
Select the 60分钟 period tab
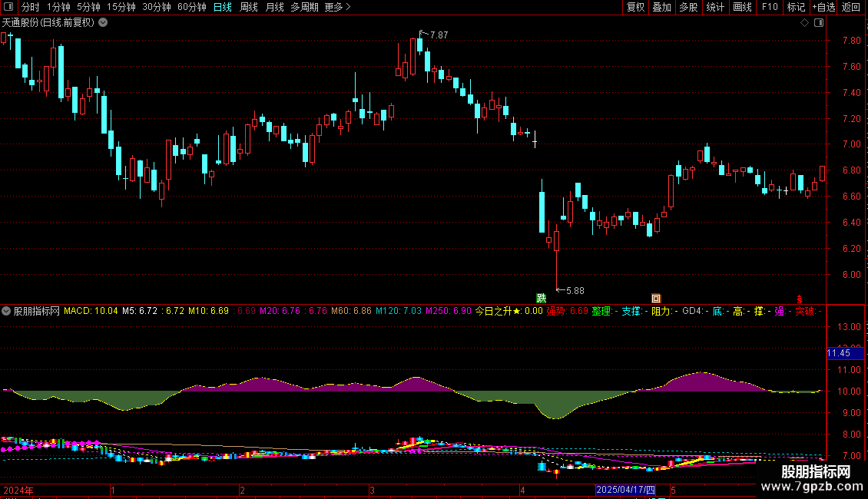tap(192, 7)
